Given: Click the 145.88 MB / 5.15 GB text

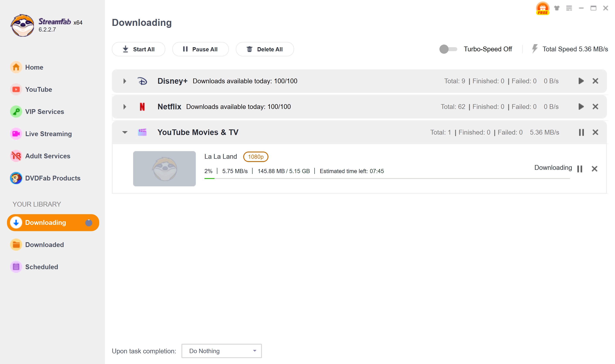Looking at the screenshot, I should pyautogui.click(x=283, y=171).
